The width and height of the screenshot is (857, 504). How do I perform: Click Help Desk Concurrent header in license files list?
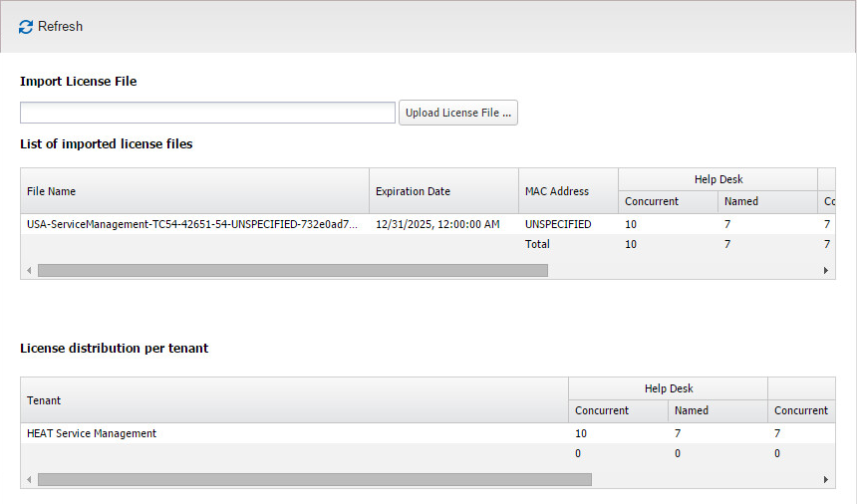[667, 202]
